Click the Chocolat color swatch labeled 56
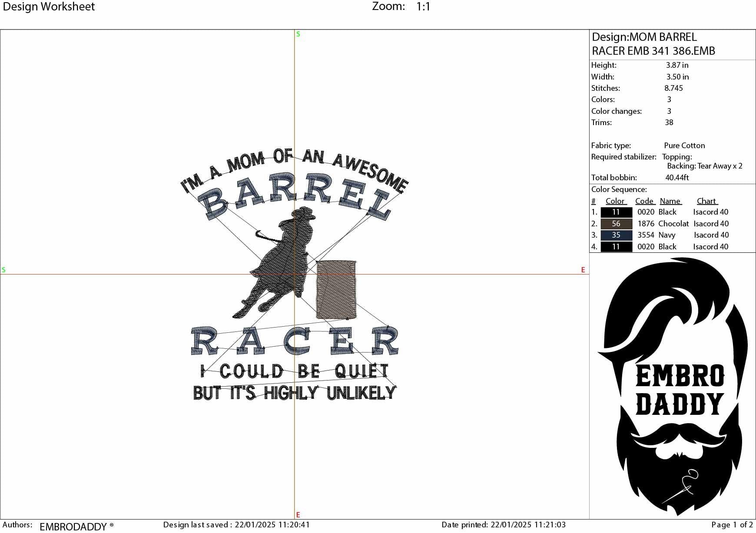Screen dimensions: 756x533 point(616,224)
